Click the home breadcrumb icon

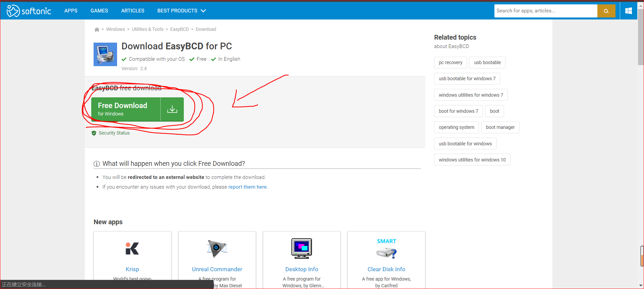pyautogui.click(x=97, y=30)
